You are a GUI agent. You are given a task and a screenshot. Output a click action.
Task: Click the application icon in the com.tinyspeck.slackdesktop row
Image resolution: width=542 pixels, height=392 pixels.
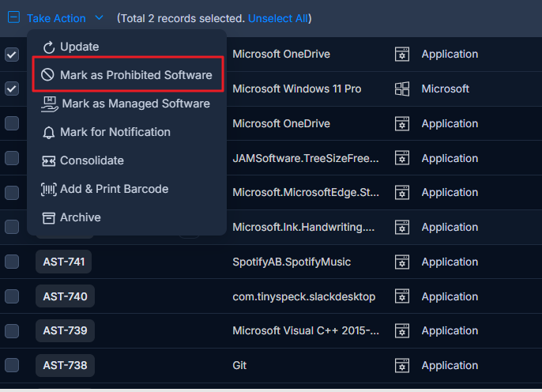pos(402,296)
